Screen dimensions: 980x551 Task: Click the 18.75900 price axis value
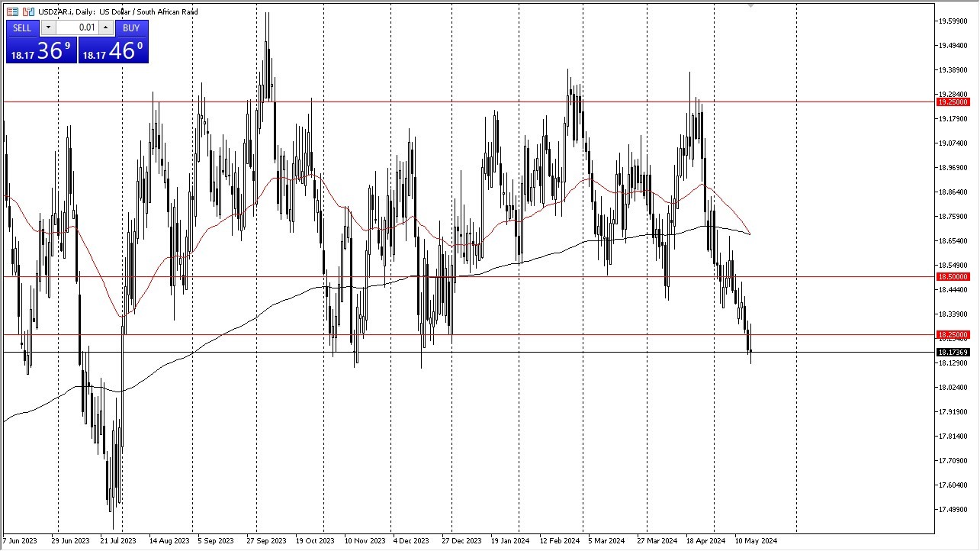pos(953,217)
